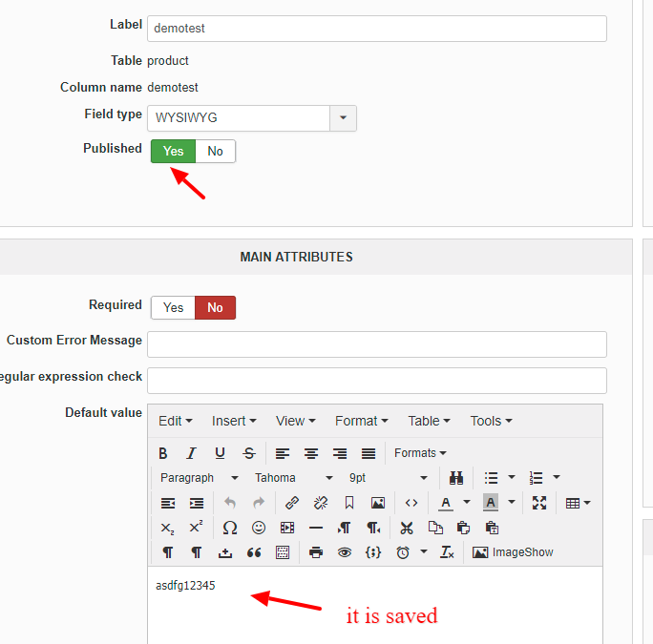653x644 pixels.
Task: Align text left in editor
Action: 283,453
